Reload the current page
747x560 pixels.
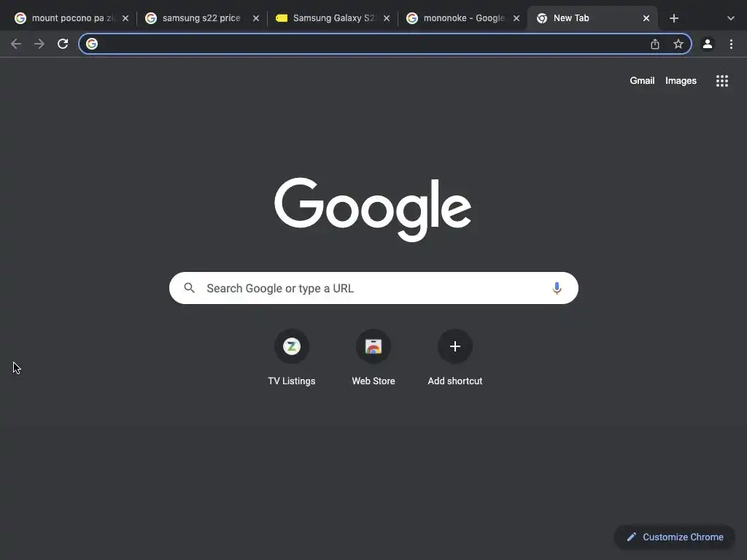[x=63, y=44]
